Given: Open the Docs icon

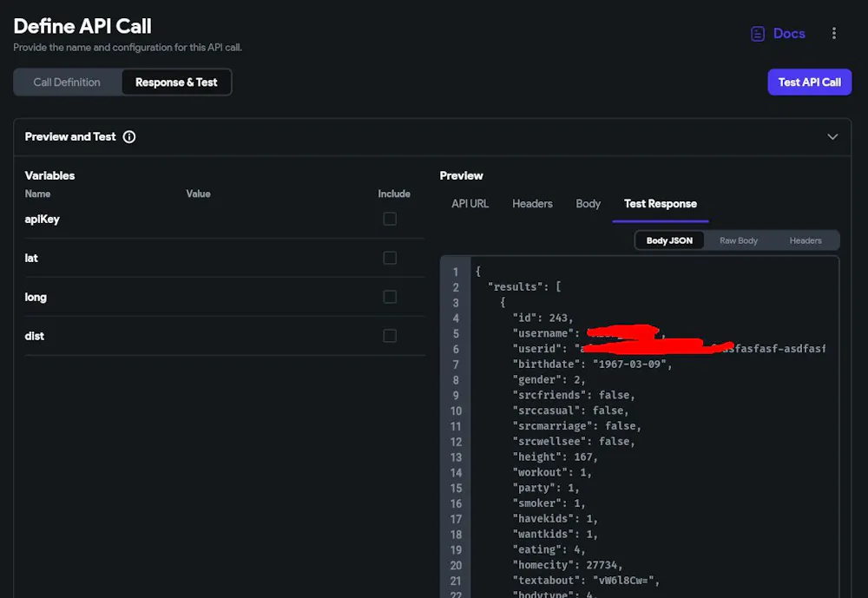Looking at the screenshot, I should 757,34.
